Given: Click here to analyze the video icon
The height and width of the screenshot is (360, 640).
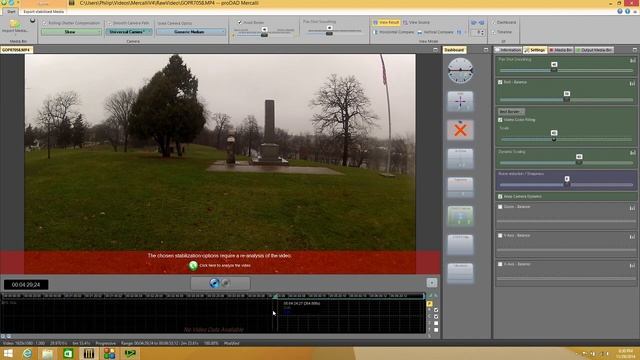Looking at the screenshot, I should (x=193, y=266).
